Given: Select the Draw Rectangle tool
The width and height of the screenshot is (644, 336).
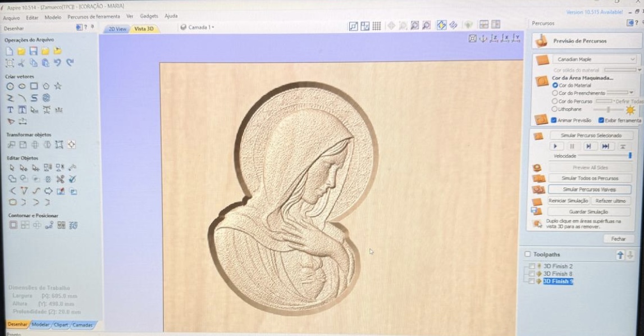Looking at the screenshot, I should tap(34, 87).
